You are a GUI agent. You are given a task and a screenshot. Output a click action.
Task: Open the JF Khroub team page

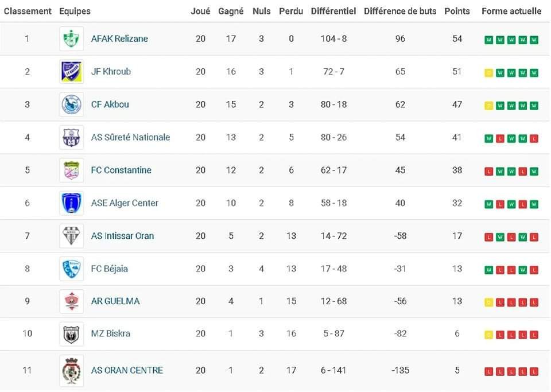tap(111, 72)
